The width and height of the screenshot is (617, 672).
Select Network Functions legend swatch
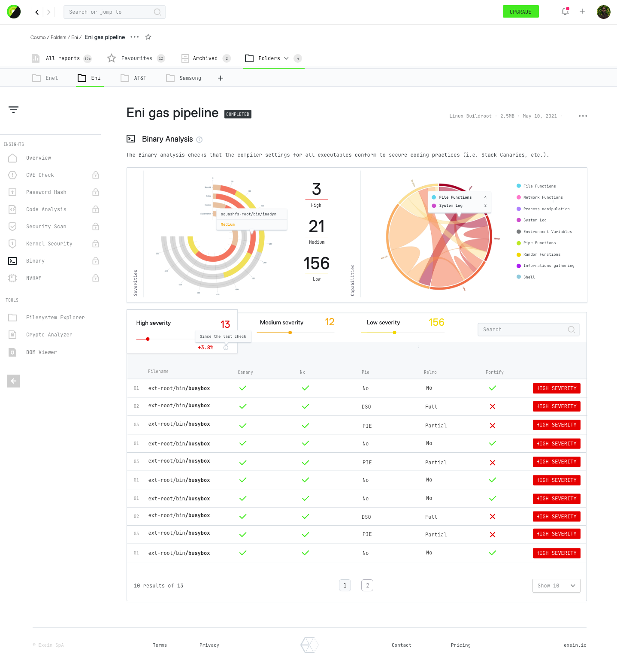pyautogui.click(x=519, y=197)
